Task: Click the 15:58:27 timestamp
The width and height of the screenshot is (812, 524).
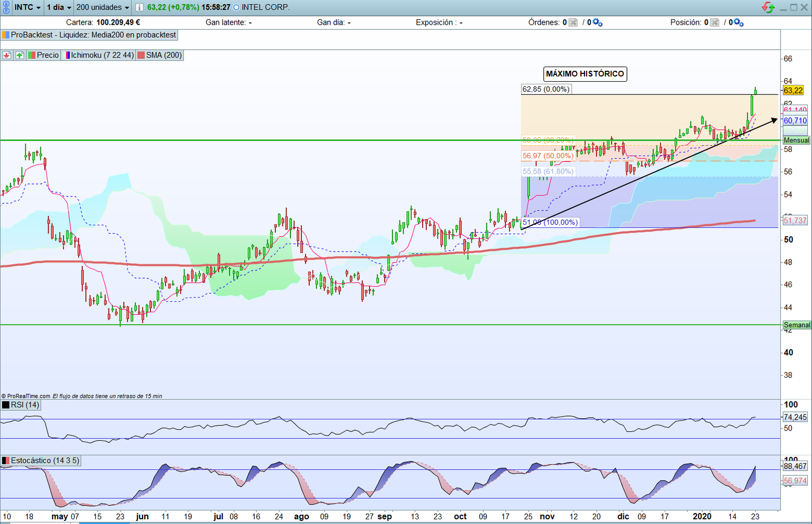Action: pos(216,7)
